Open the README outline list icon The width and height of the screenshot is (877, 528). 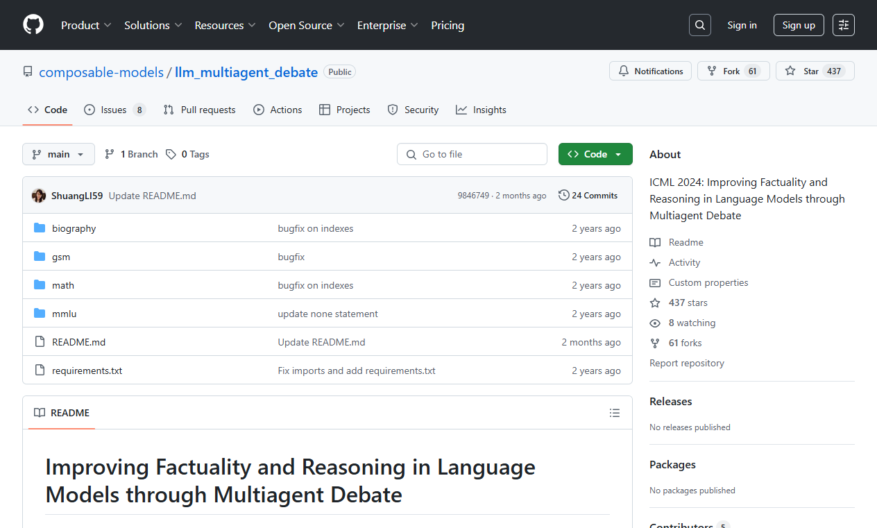click(614, 413)
